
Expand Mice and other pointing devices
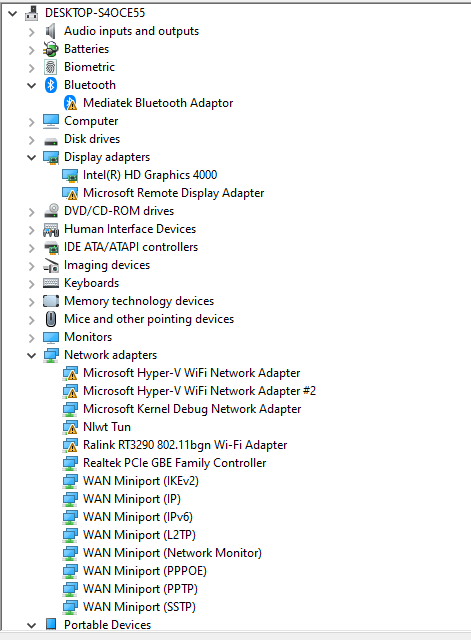tap(32, 320)
